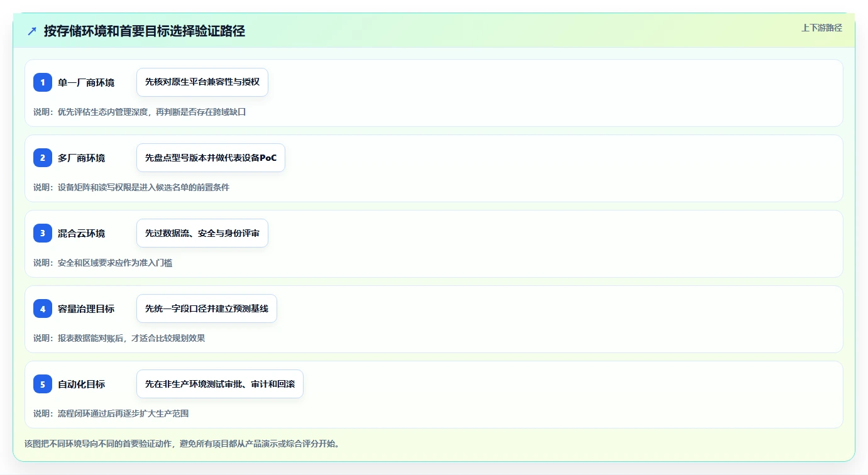Screen dimensions: 868x475
Task: Click the note 流程闭环通过后再逐步扩大生产范围
Action: (x=123, y=413)
